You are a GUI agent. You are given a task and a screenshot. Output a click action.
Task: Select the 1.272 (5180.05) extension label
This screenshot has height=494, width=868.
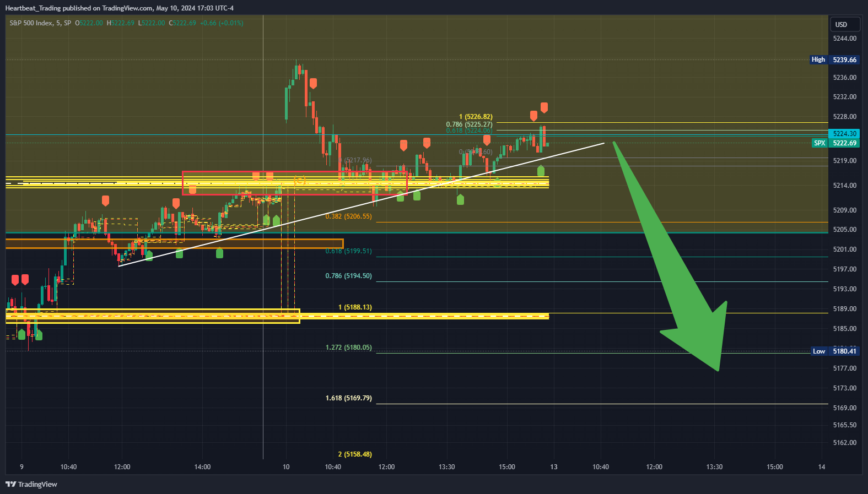[x=348, y=348]
